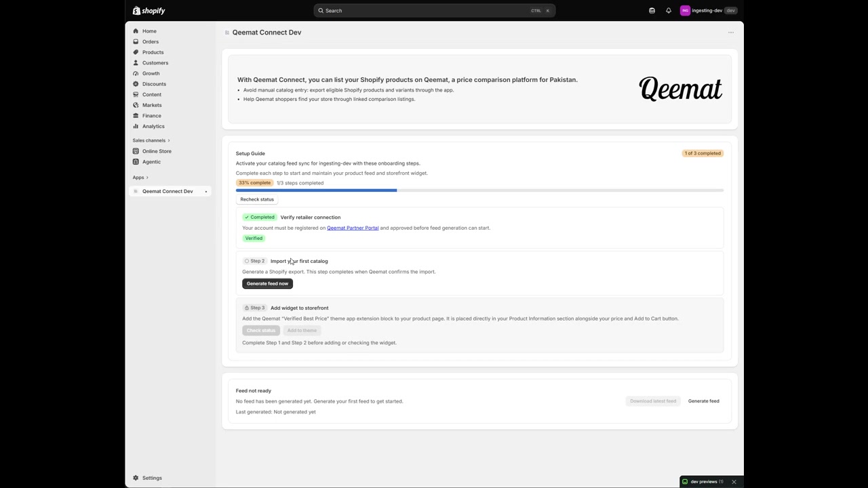This screenshot has height=488, width=868.
Task: Click the green Verified badge
Action: coord(254,239)
